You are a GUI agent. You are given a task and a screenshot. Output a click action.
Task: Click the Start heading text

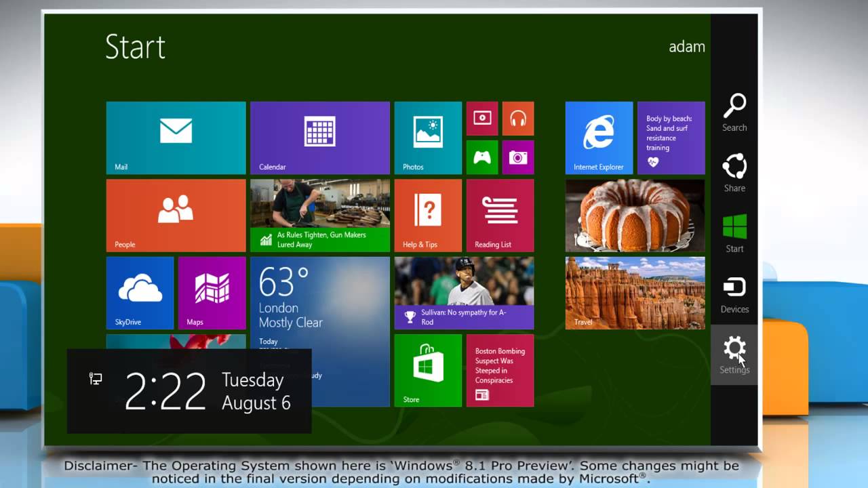coord(135,47)
